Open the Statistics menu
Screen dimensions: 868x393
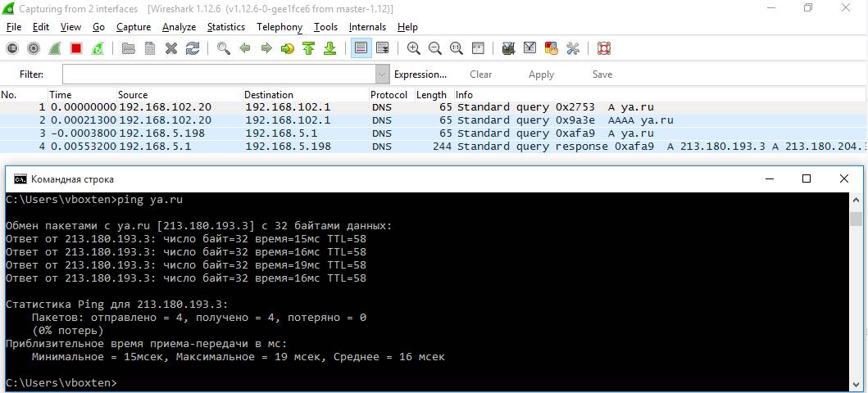click(x=225, y=27)
